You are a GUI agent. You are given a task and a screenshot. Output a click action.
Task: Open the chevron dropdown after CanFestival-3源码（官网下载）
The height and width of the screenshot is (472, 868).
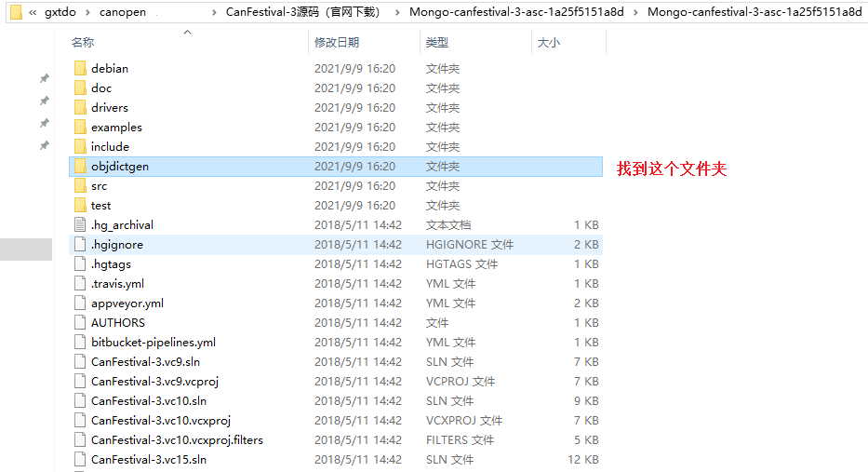[397, 12]
